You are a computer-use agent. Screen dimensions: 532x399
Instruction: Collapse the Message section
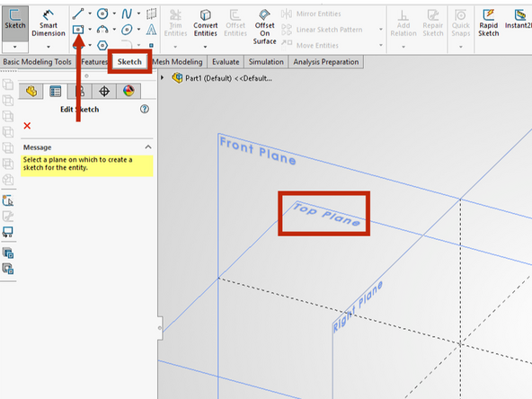(x=148, y=146)
